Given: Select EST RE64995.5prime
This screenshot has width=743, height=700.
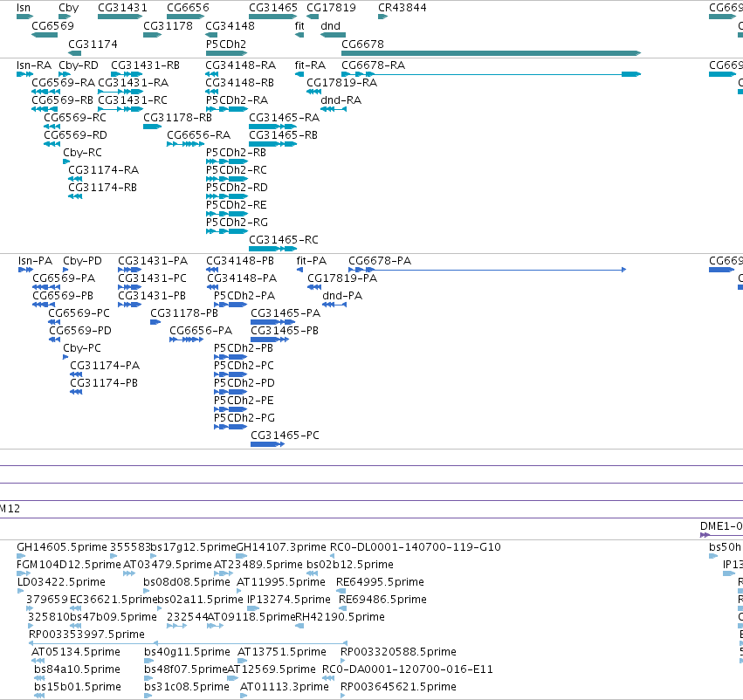Looking at the screenshot, I should coord(380,582).
